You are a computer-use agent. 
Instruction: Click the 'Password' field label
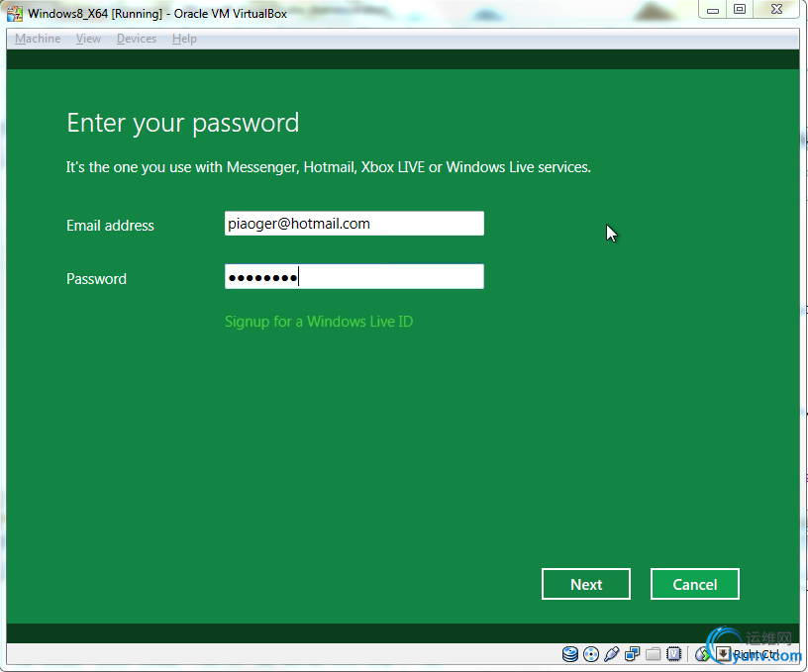96,278
